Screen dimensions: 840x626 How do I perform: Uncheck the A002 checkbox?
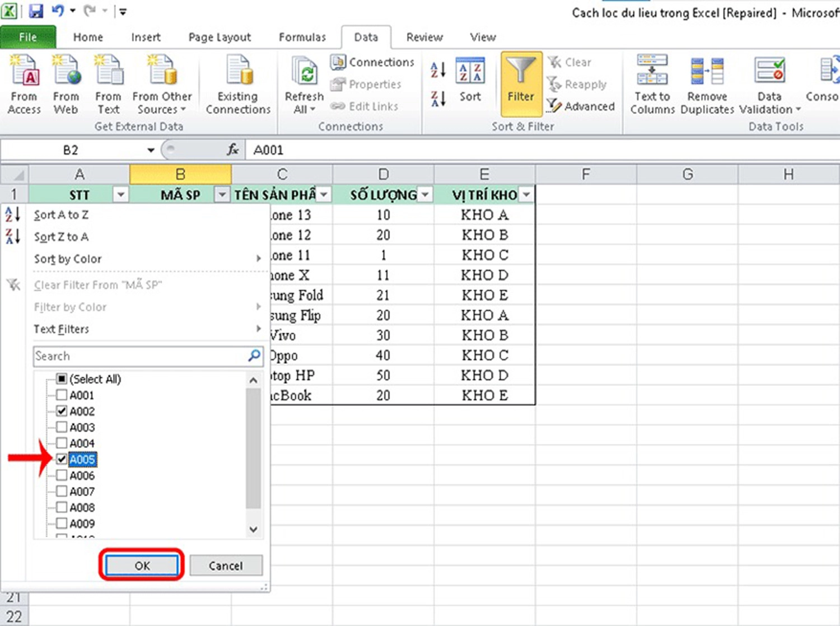point(62,411)
